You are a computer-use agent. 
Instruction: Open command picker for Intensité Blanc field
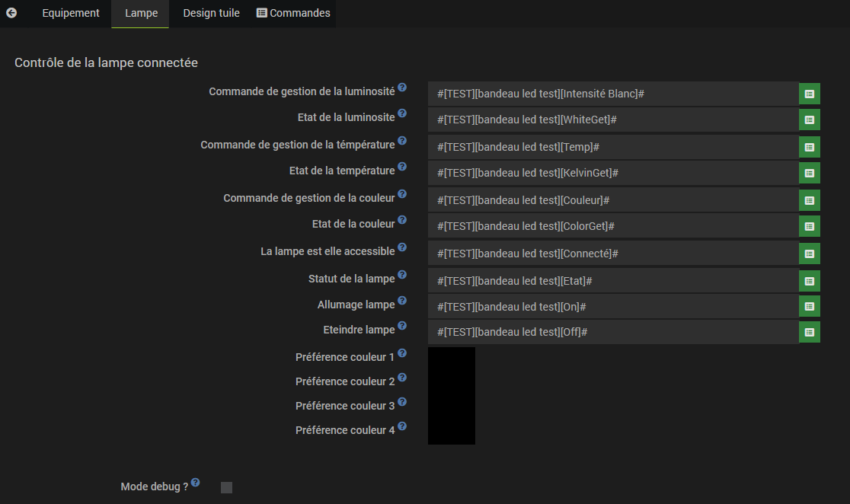(810, 94)
